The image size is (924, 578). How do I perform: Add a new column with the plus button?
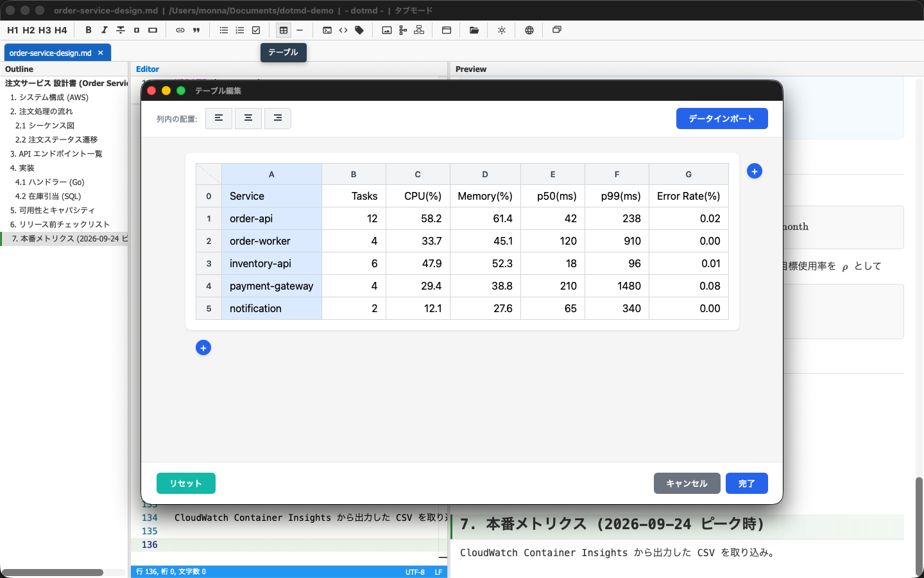click(755, 171)
